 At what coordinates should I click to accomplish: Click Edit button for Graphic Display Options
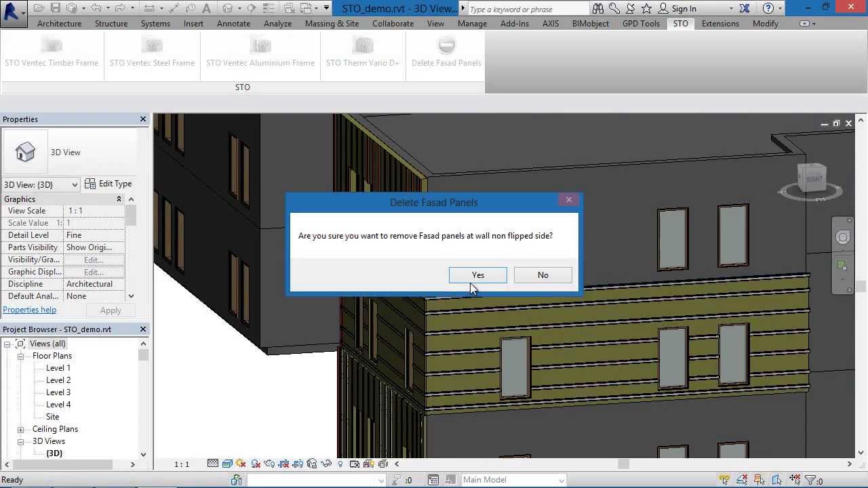coord(94,272)
